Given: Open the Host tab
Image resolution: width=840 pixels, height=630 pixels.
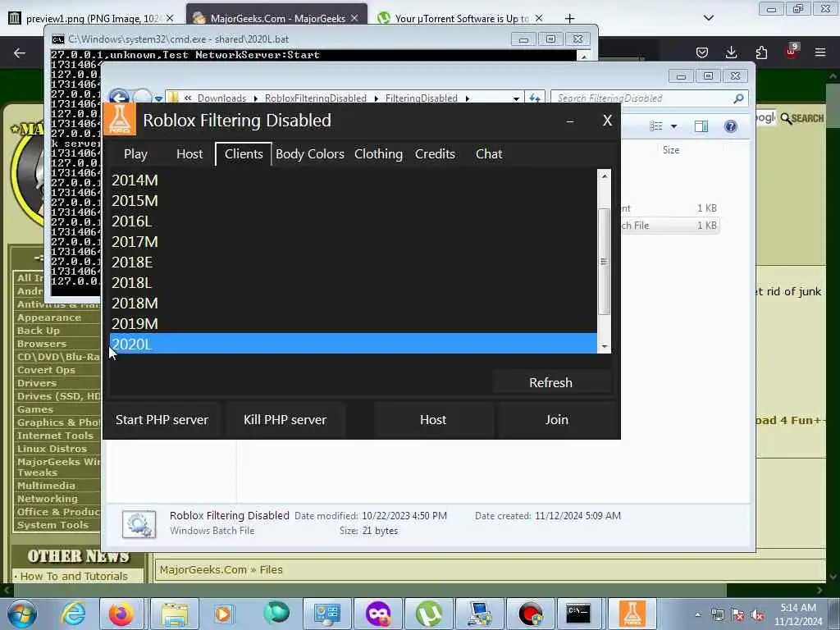Looking at the screenshot, I should (x=189, y=154).
